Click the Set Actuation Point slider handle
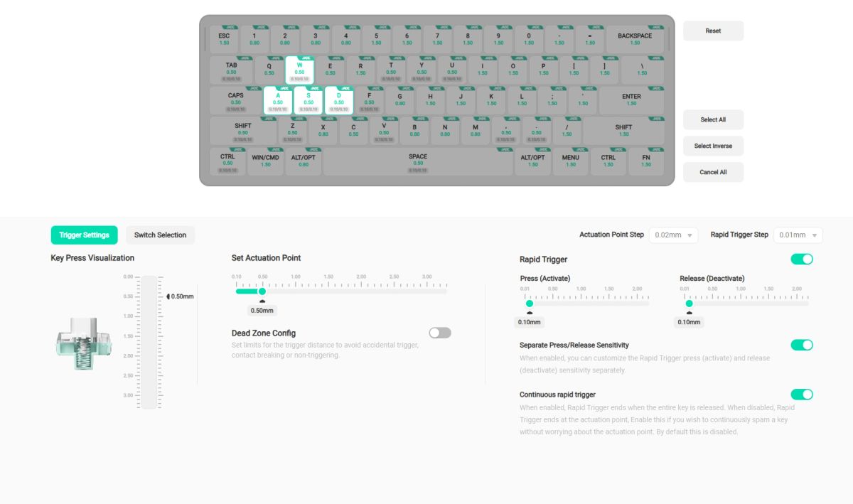This screenshot has height=504, width=853. (262, 291)
